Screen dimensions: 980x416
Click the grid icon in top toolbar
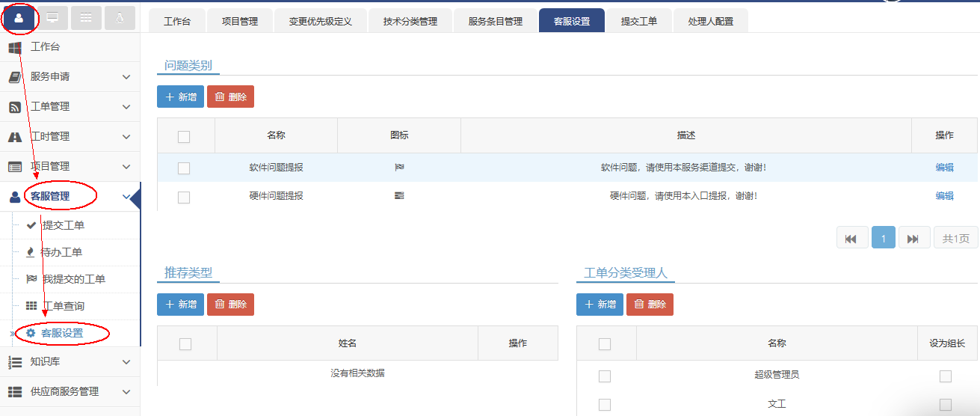coord(86,18)
